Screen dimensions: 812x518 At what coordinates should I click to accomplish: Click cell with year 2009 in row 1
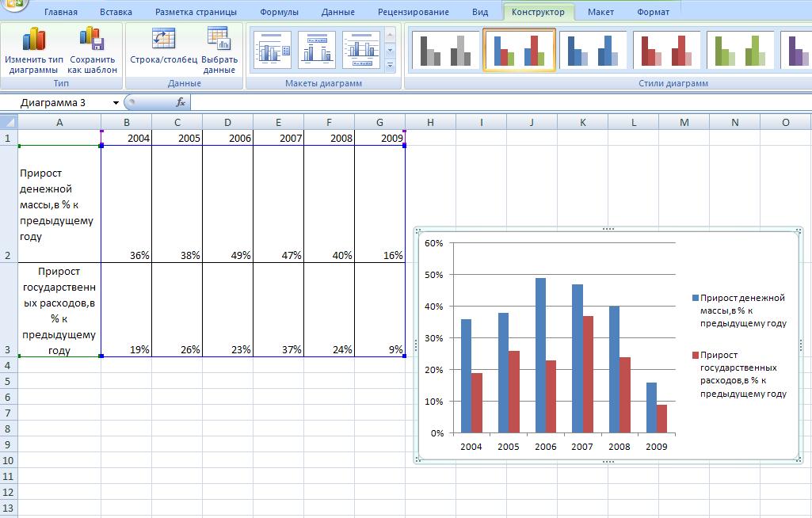[x=379, y=138]
